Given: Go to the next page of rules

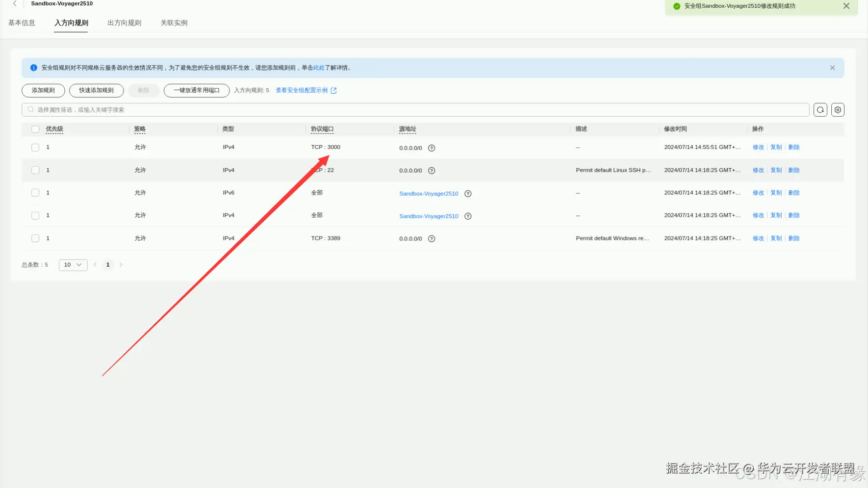Looking at the screenshot, I should [x=121, y=265].
